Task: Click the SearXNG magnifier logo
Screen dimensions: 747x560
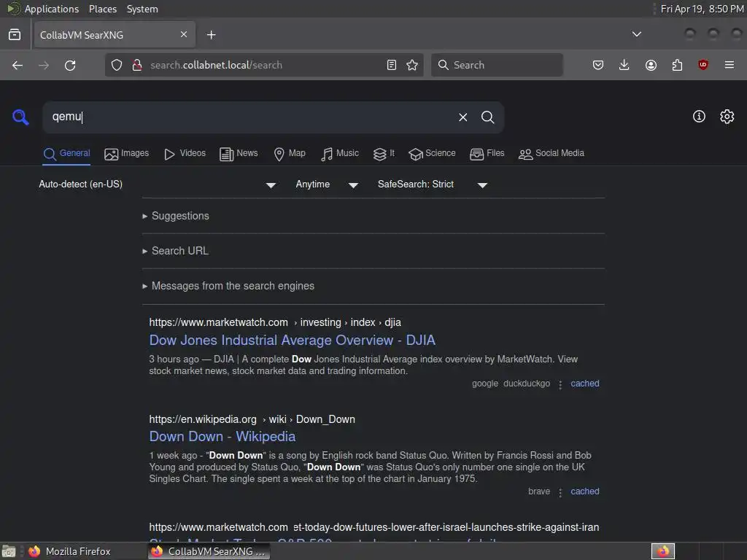Action: tap(20, 117)
